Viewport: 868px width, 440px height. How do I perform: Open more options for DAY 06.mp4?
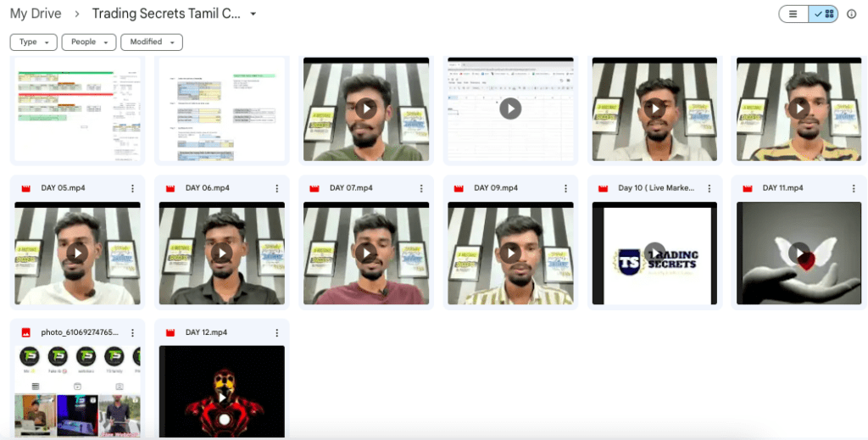tap(276, 188)
